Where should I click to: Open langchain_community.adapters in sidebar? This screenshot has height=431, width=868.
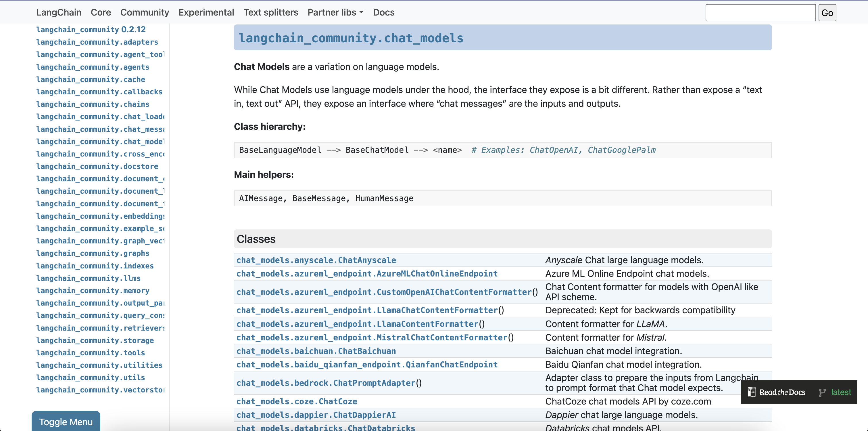pos(97,42)
